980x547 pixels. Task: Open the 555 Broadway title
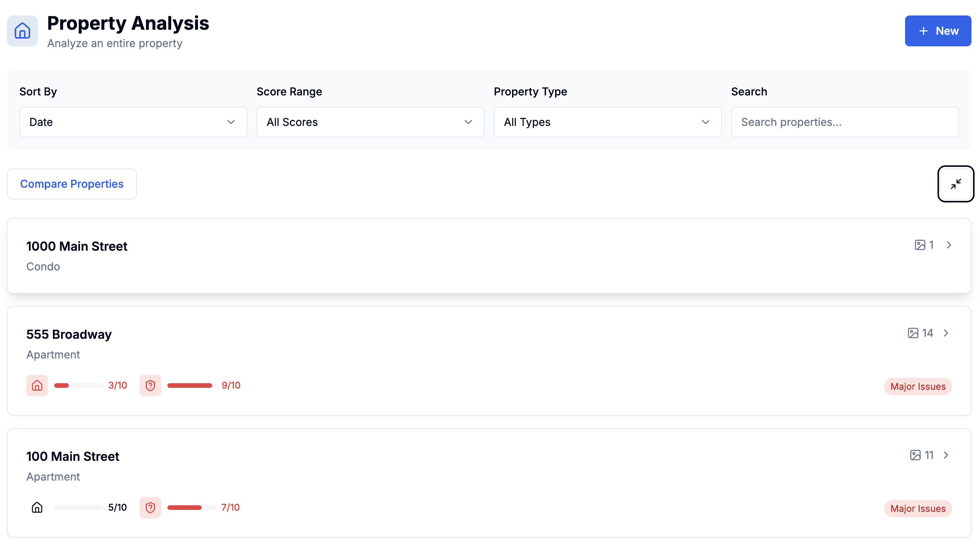69,334
